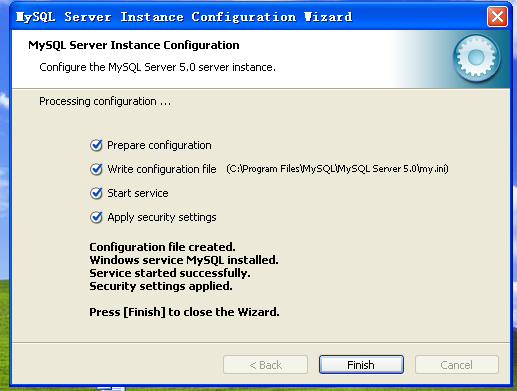Screen dimensions: 517x391
Task: Click the checkmark beside Apply security settings
Action: [x=96, y=217]
